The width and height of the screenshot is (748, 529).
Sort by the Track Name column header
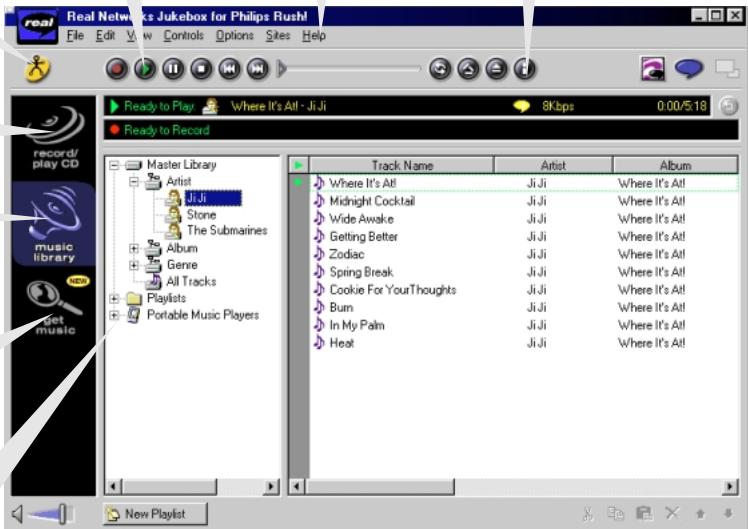click(401, 166)
